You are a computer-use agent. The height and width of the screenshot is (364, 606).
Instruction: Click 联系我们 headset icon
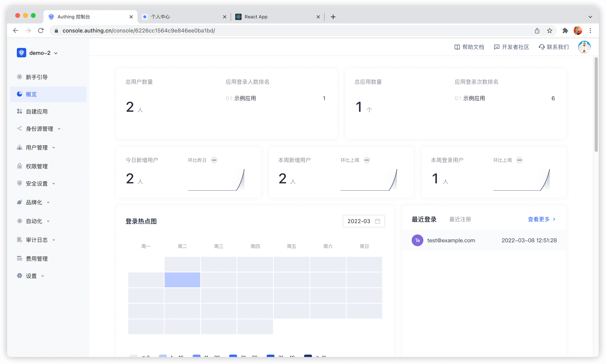[541, 47]
